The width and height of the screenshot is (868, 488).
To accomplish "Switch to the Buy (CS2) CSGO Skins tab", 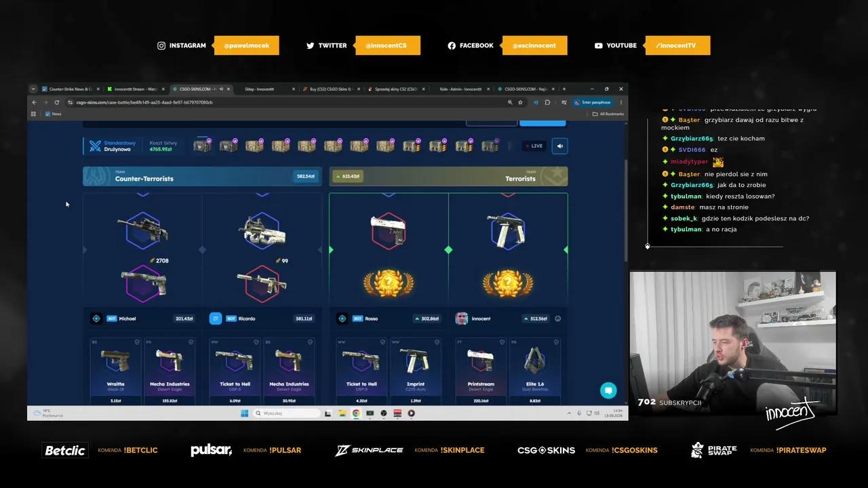I will [x=331, y=89].
